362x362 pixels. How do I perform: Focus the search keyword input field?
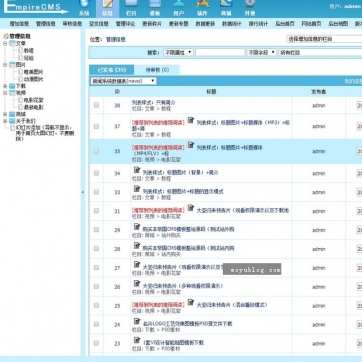(x=220, y=52)
